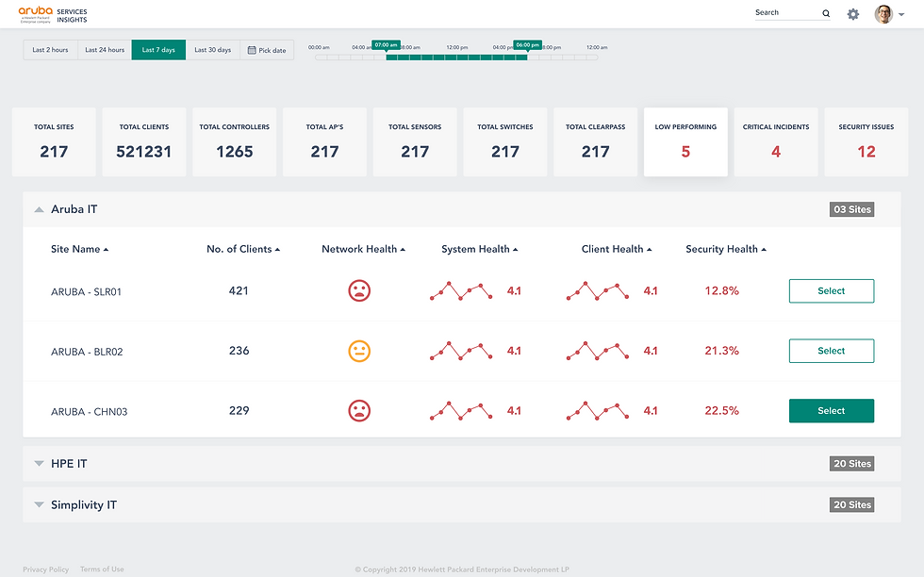Open the Total Sensors card
Screen dimensions: 924x577
point(415,141)
